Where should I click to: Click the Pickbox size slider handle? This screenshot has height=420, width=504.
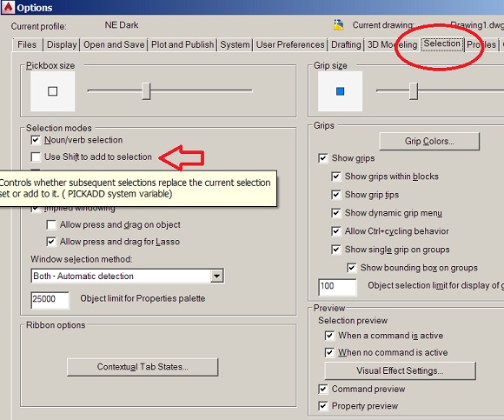tap(146, 91)
